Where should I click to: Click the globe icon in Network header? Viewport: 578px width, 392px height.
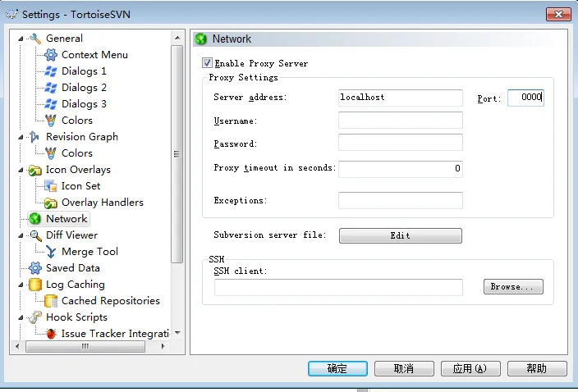pos(201,39)
